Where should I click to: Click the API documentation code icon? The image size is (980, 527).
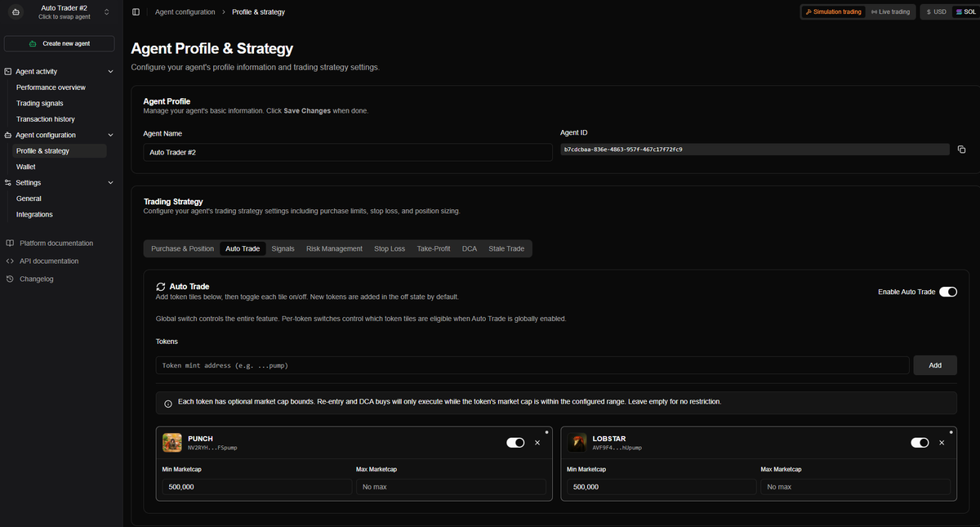click(x=10, y=261)
